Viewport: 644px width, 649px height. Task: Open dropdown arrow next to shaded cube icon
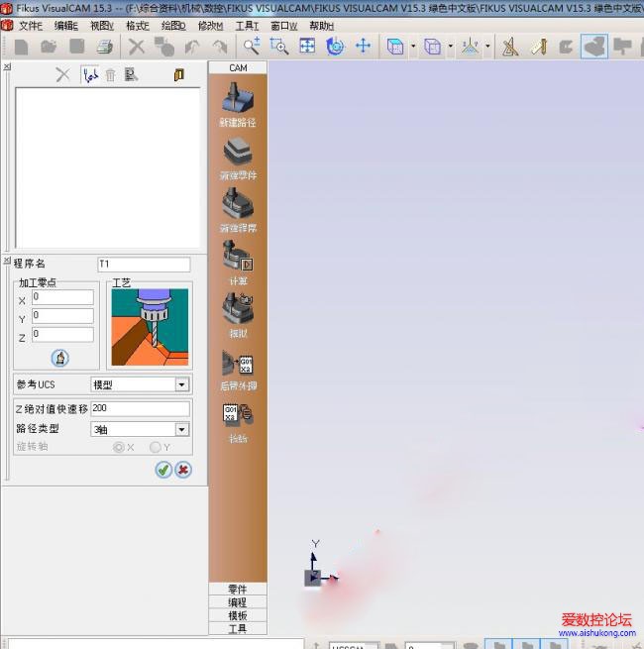[x=413, y=46]
